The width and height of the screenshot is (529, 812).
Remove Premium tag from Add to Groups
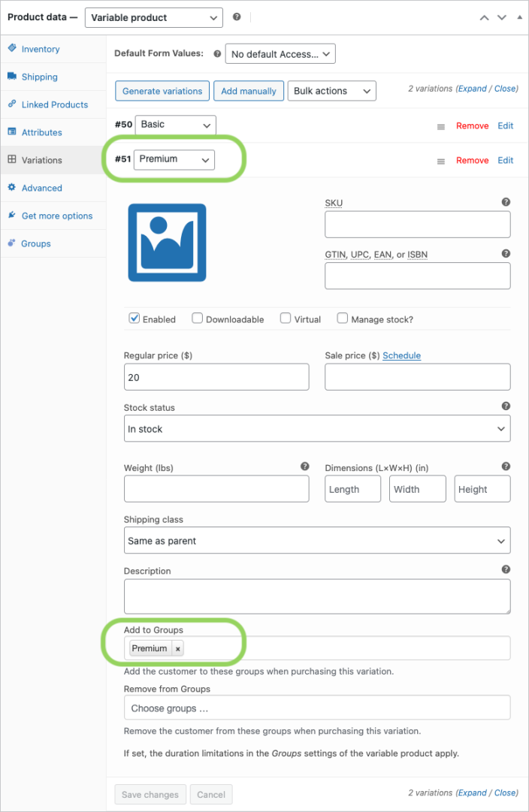tap(178, 648)
